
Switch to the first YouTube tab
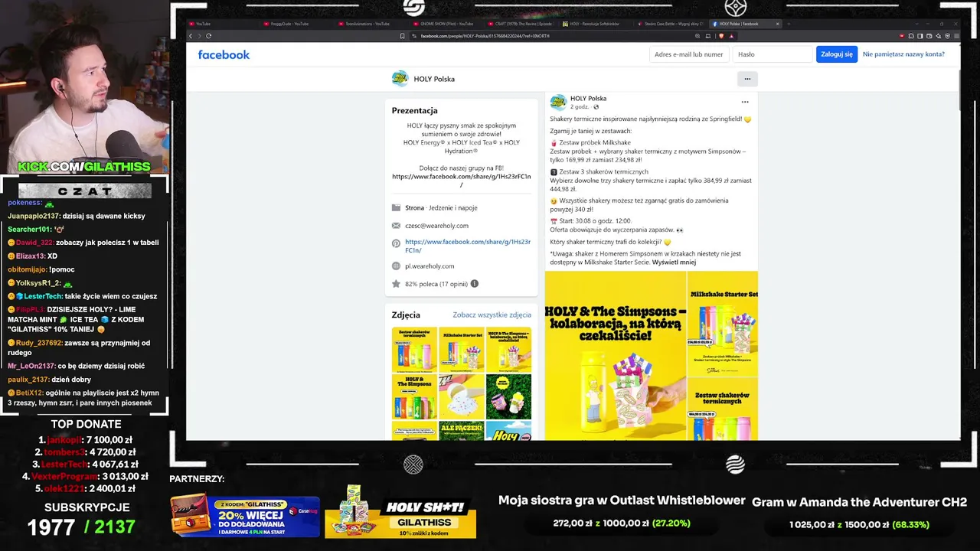point(222,24)
